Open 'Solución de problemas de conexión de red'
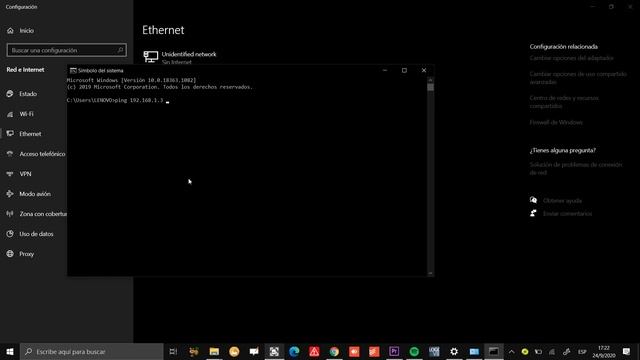640x360 pixels. point(576,169)
